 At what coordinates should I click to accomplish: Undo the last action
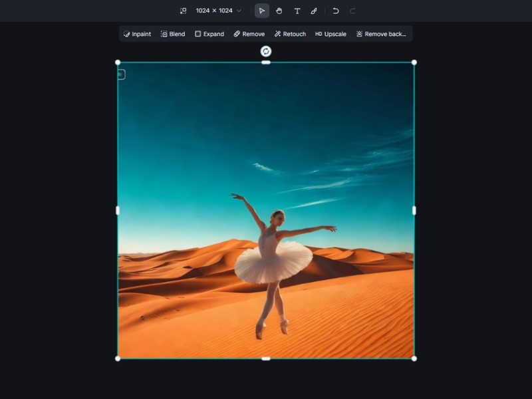pyautogui.click(x=336, y=11)
